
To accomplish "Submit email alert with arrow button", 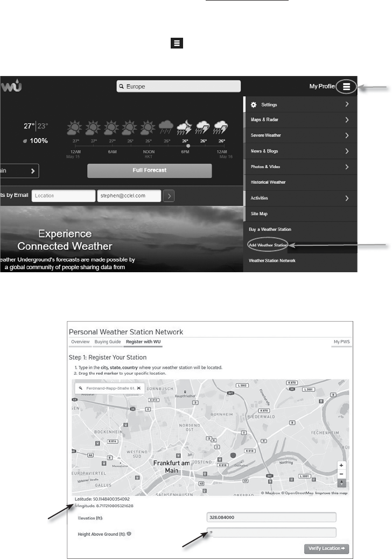I will 169,196.
